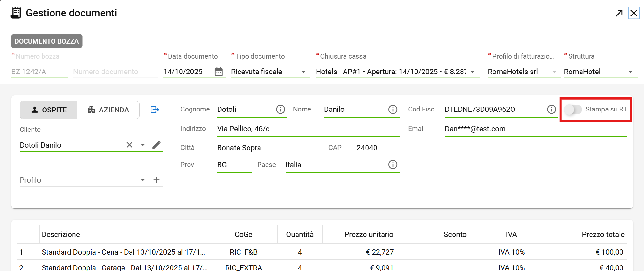Open the Struttura dropdown

pyautogui.click(x=630, y=72)
